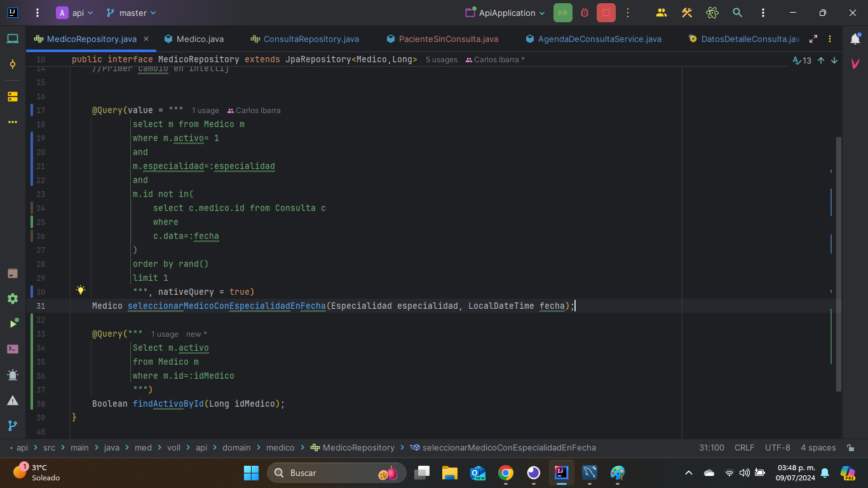
Task: Select the domain breadcrumb in navigation bar
Action: [236, 447]
